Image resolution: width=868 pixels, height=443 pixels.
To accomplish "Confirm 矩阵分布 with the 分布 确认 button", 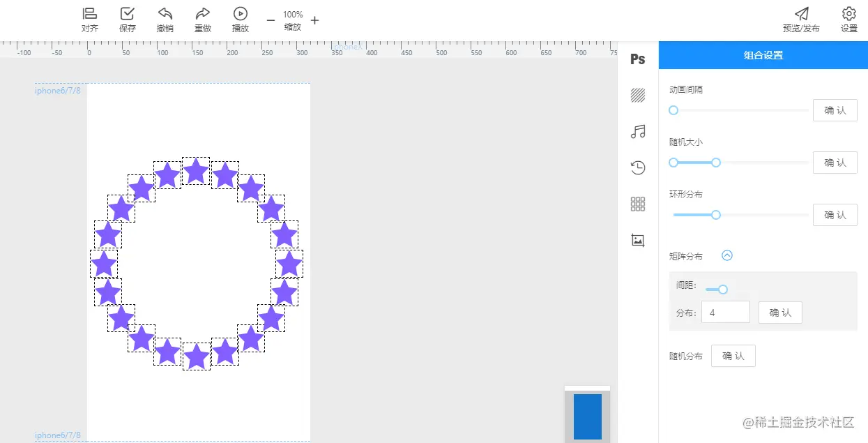I will (780, 313).
